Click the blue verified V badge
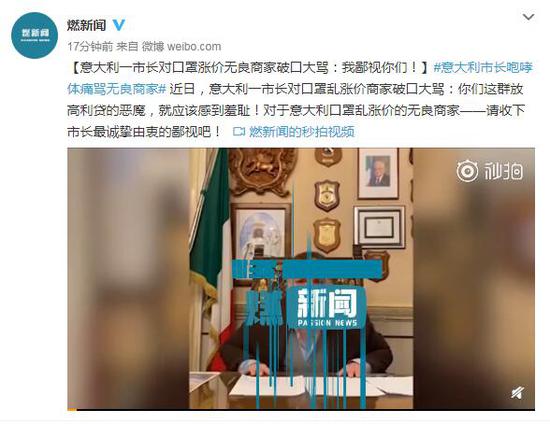Image resolution: width=550 pixels, height=424 pixels. (119, 25)
